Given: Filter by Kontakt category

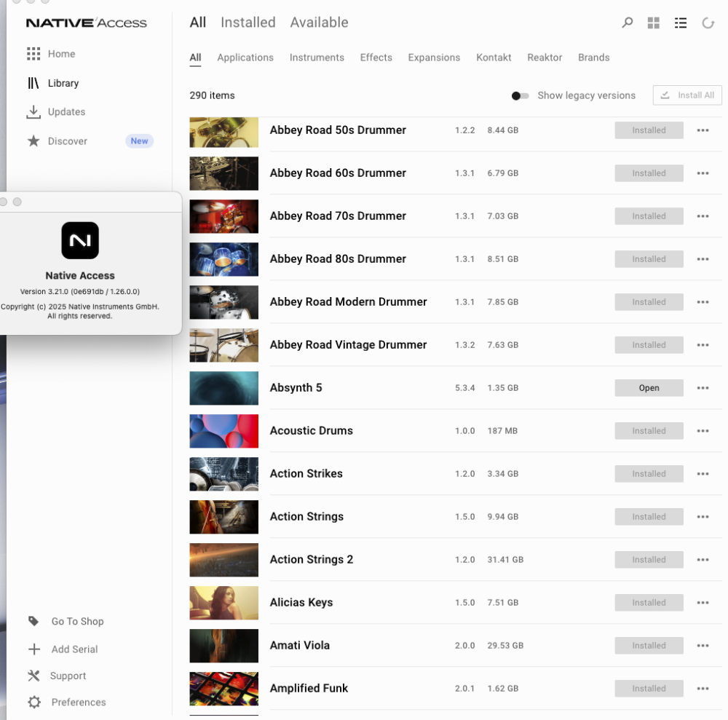Looking at the screenshot, I should tap(494, 58).
